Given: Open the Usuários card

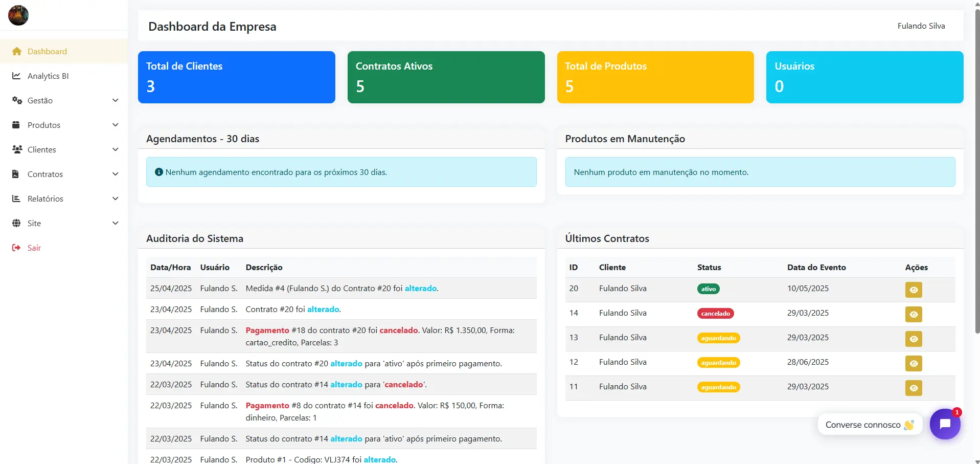Looking at the screenshot, I should (x=865, y=77).
